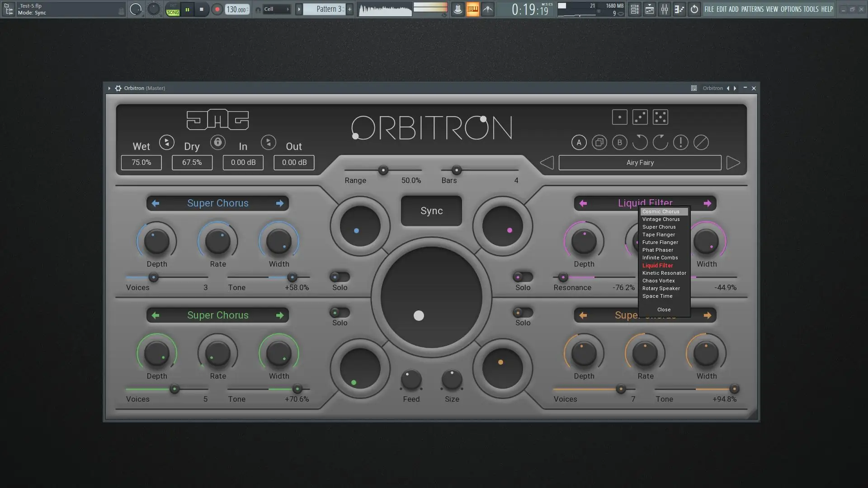The width and height of the screenshot is (868, 488).
Task: Click Close in the effect popup list
Action: [x=664, y=310]
